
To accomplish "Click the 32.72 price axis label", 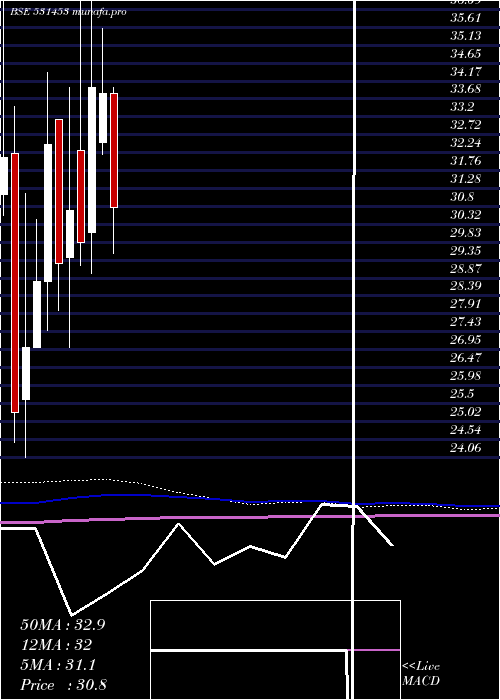I will 466,125.
